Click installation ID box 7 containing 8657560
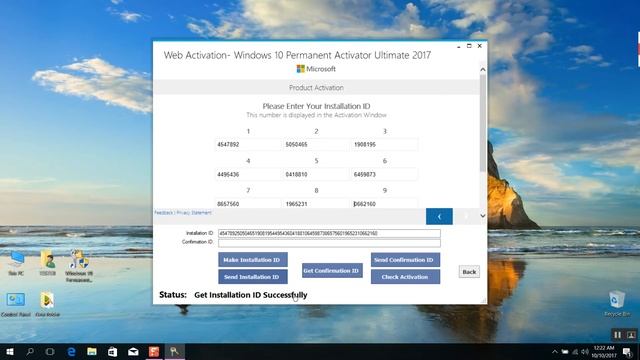Screen dimensions: 640x360 tap(247, 203)
